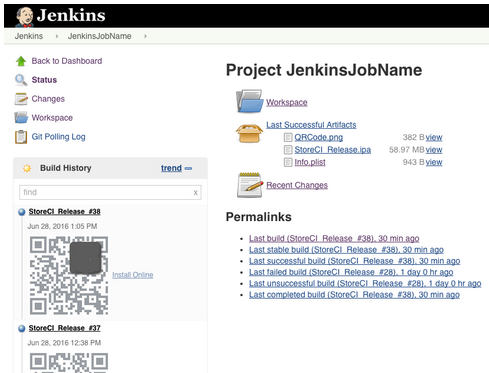Click the Status magnifying glass icon
The width and height of the screenshot is (489, 373).
click(21, 80)
